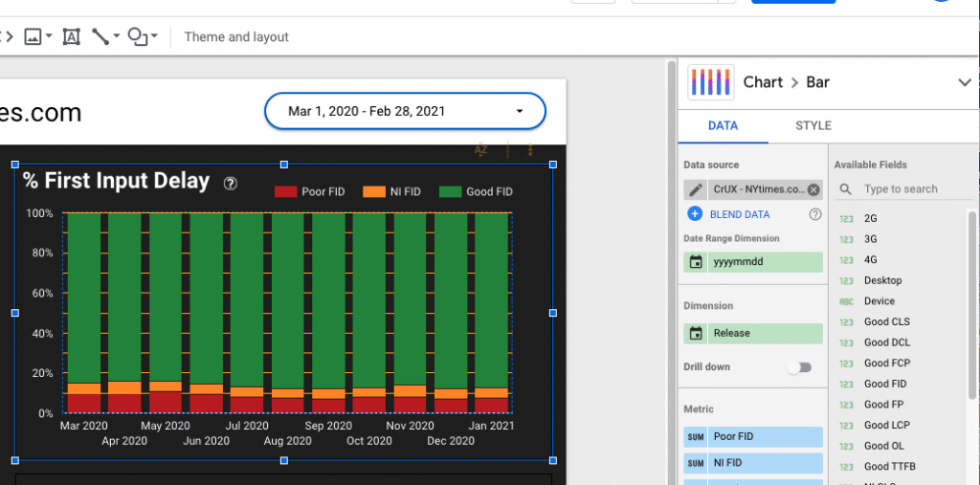
Task: Expand the shape tool dropdown arrow
Action: (x=154, y=37)
